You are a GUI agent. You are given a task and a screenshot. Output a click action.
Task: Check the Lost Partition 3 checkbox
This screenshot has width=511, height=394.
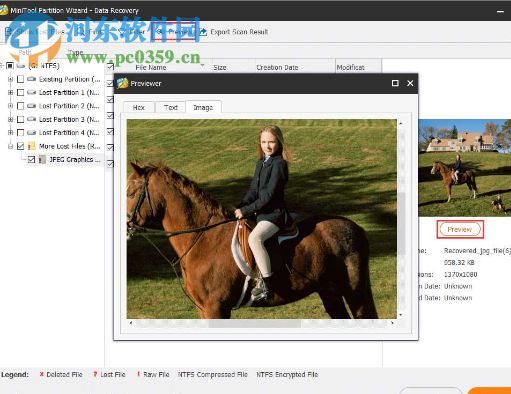coord(20,119)
